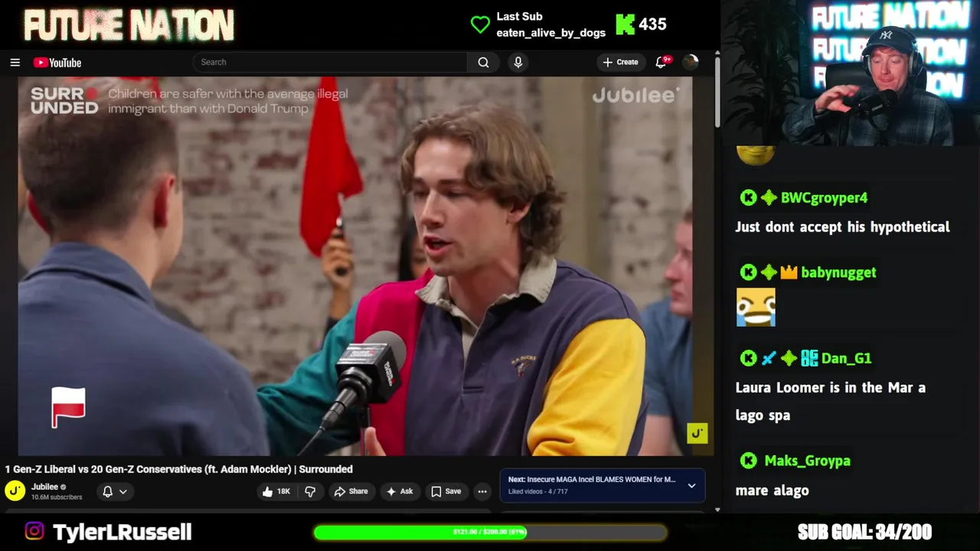Image resolution: width=980 pixels, height=551 pixels.
Task: Like the video with thumbs up
Action: [x=276, y=491]
